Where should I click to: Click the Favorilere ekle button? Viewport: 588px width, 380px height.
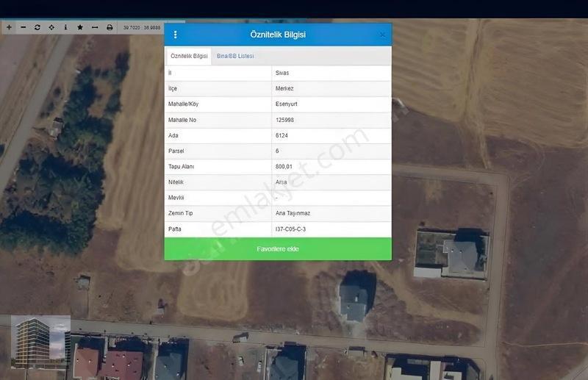tap(278, 248)
